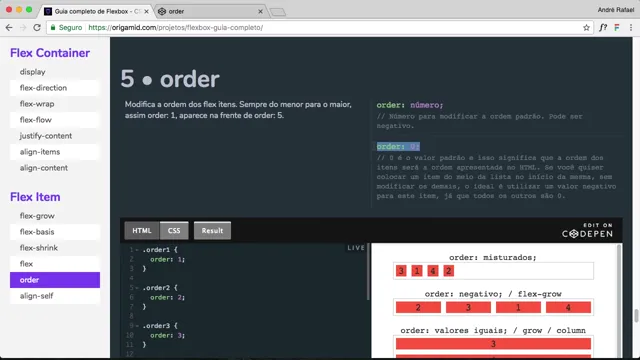Viewport: 640px width, 360px height.
Task: Go to align-items in the sidebar
Action: point(55,152)
